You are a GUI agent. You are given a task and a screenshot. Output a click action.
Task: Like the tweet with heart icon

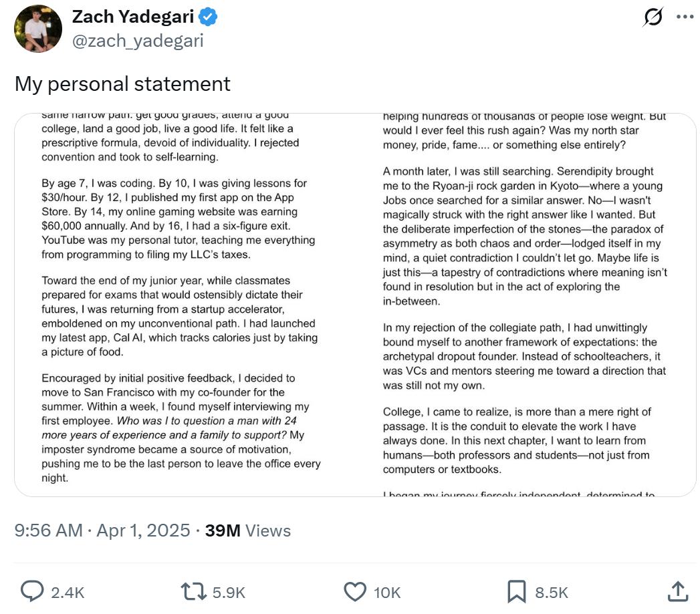point(355,592)
